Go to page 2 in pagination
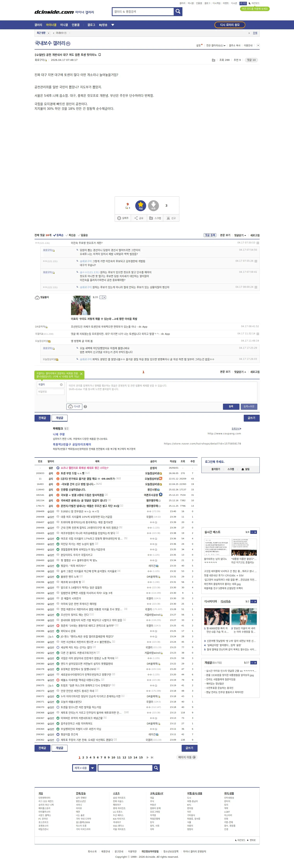The width and height of the screenshot is (294, 868). click(x=83, y=757)
